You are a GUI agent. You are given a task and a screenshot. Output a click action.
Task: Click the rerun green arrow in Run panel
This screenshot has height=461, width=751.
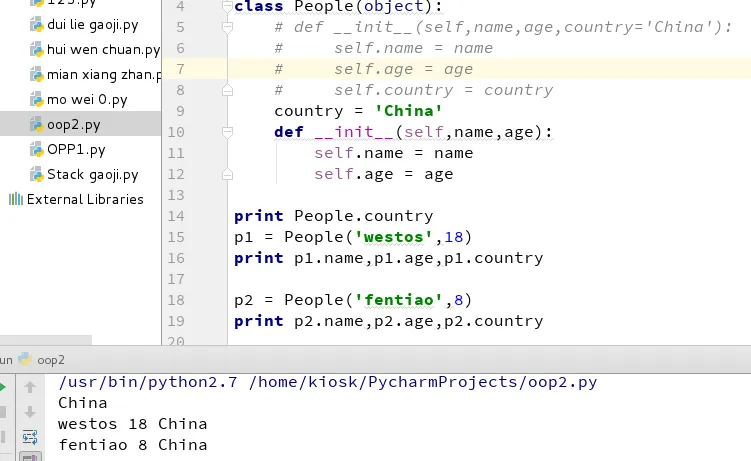tap(3, 387)
